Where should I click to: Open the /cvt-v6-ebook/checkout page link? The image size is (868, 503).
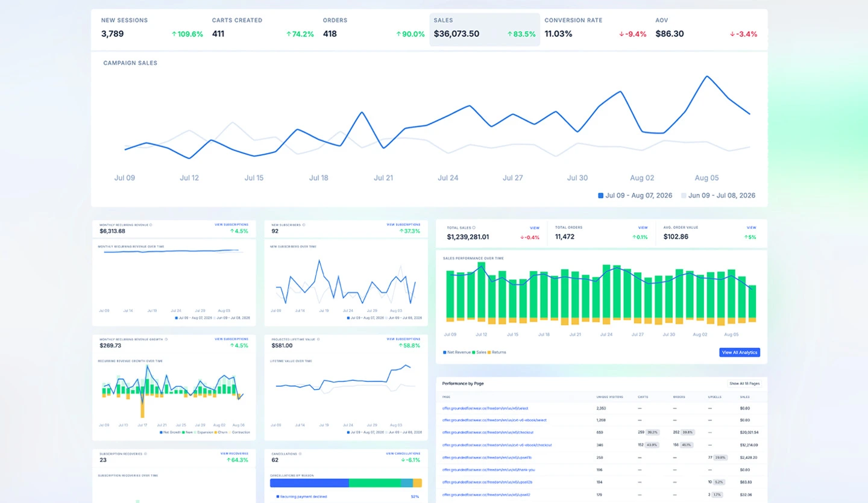(497, 445)
